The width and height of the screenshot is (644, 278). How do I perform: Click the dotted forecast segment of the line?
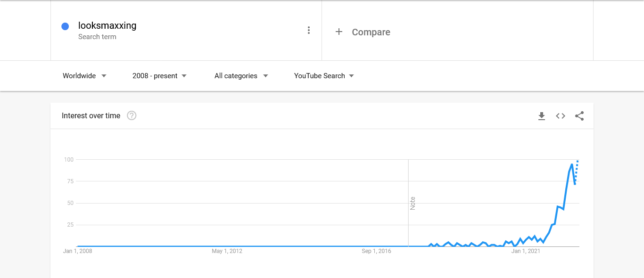tap(577, 171)
